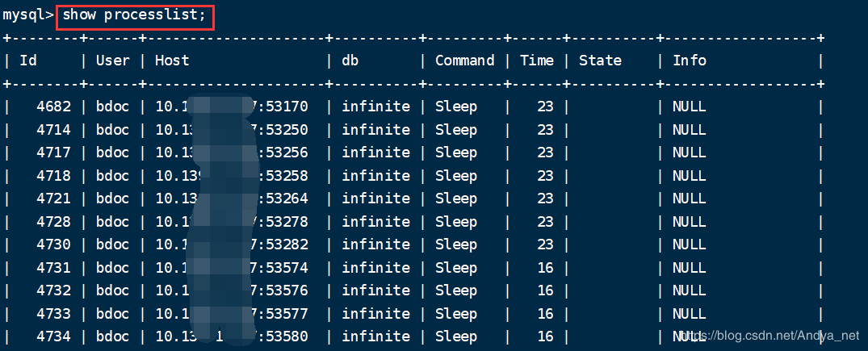Screen dimensions: 868x351
Task: Click the Id column header
Action: click(x=28, y=61)
